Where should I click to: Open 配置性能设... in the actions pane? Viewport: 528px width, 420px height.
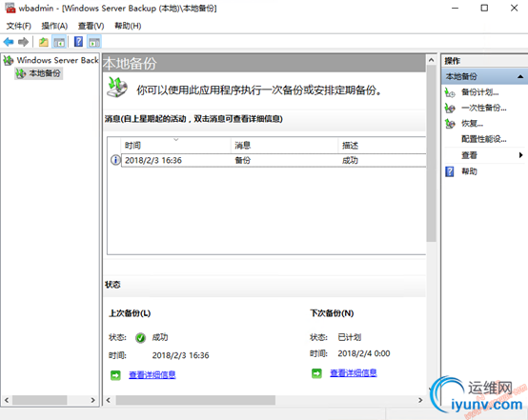click(x=483, y=139)
